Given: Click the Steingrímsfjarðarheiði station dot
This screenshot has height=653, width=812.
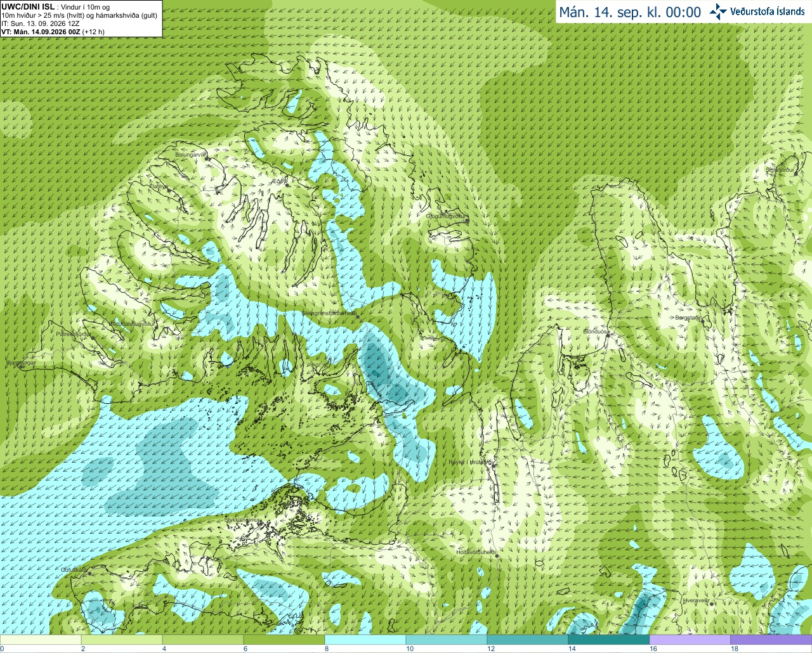Looking at the screenshot, I should [x=357, y=316].
